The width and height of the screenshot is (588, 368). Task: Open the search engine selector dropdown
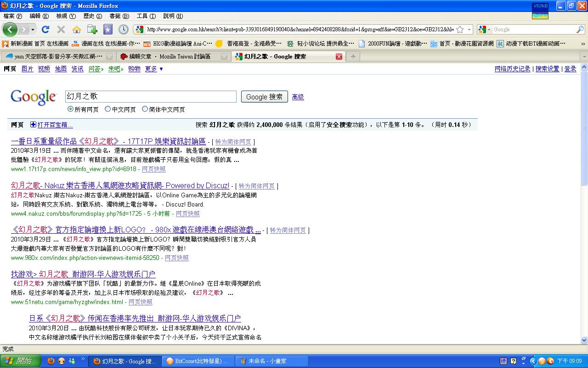click(x=484, y=29)
